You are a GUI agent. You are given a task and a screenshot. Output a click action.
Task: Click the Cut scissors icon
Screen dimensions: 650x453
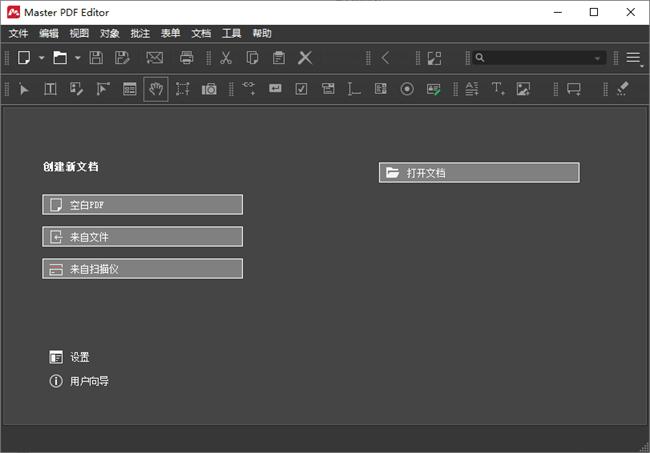coord(227,58)
